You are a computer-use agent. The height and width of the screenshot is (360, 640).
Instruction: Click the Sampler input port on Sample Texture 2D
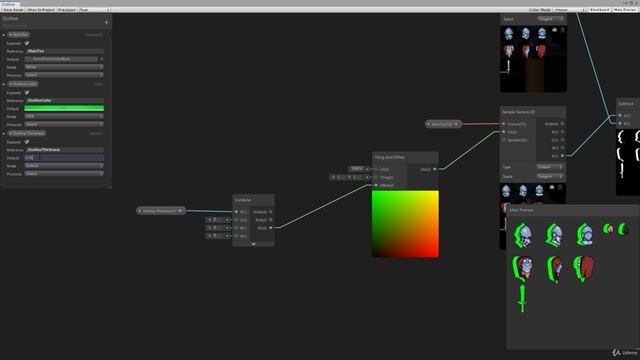click(x=504, y=140)
